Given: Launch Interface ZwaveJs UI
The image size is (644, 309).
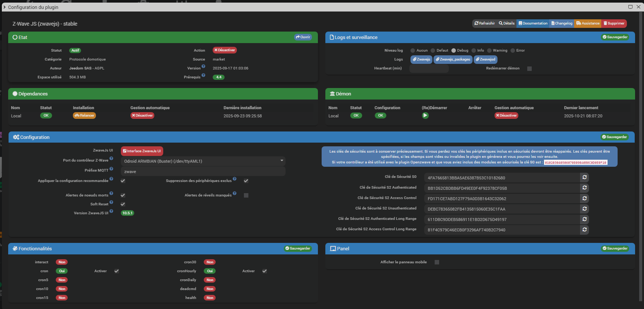Looking at the screenshot, I should pos(142,151).
